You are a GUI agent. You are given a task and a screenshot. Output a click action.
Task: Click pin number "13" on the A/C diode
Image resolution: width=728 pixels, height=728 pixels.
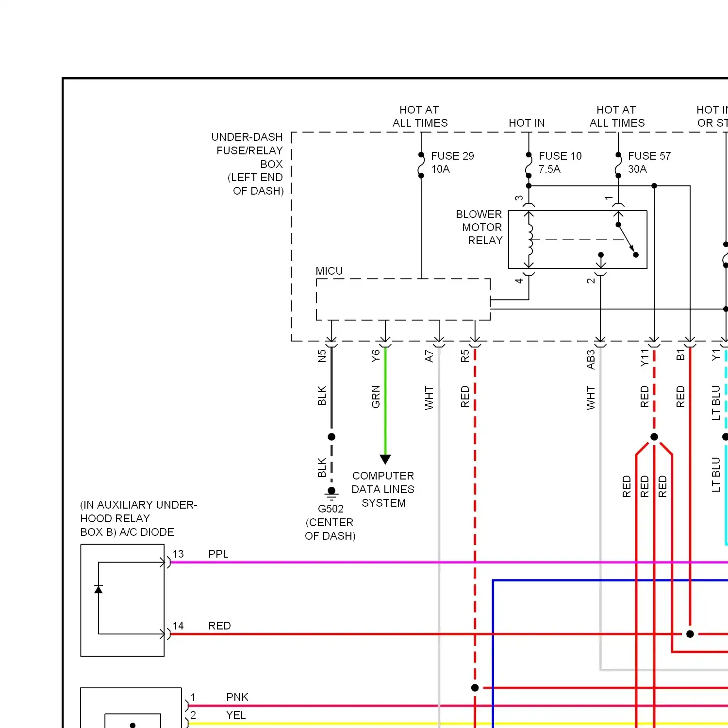(178, 554)
